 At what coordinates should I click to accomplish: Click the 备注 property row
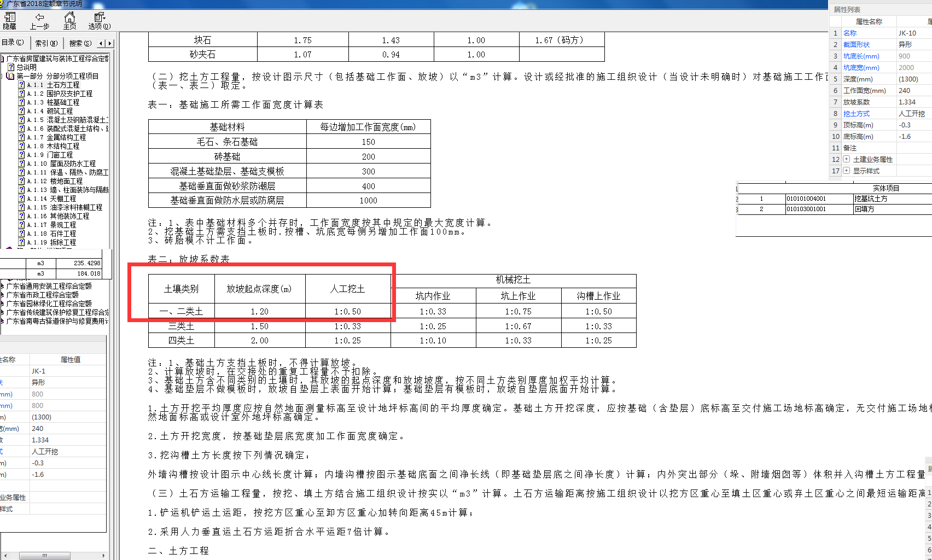(x=881, y=148)
